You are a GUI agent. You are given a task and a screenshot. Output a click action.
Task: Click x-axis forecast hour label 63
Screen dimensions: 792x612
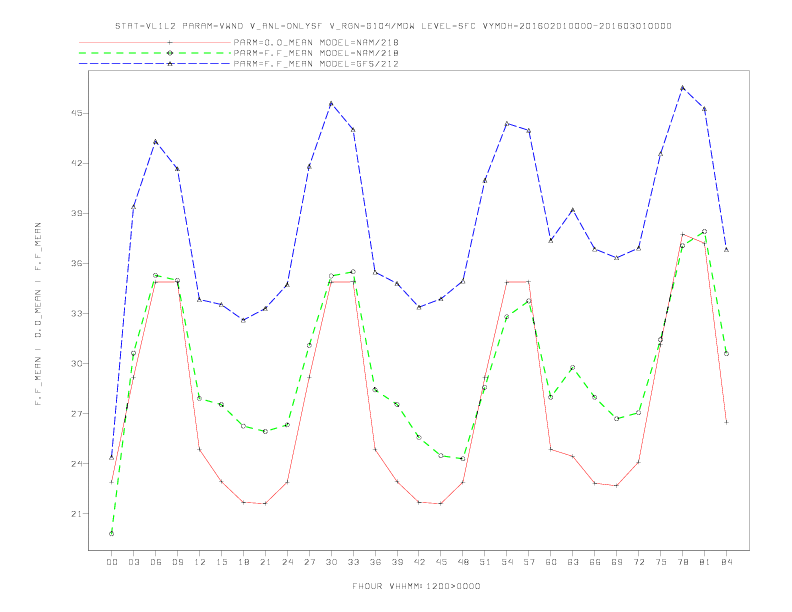pos(573,562)
